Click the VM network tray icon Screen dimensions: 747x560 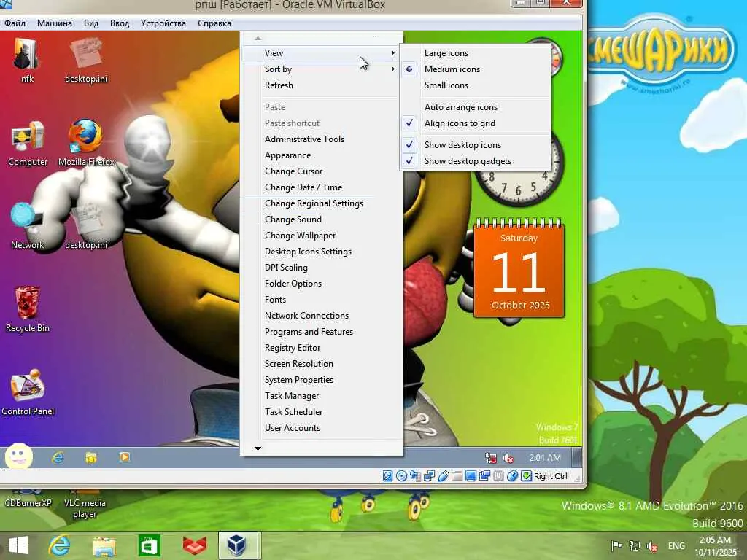click(x=491, y=458)
